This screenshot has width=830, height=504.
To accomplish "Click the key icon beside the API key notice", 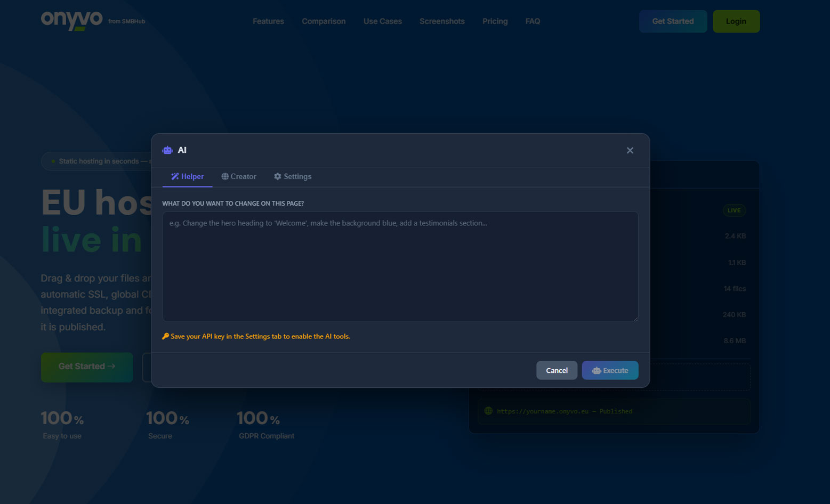I will pos(165,336).
